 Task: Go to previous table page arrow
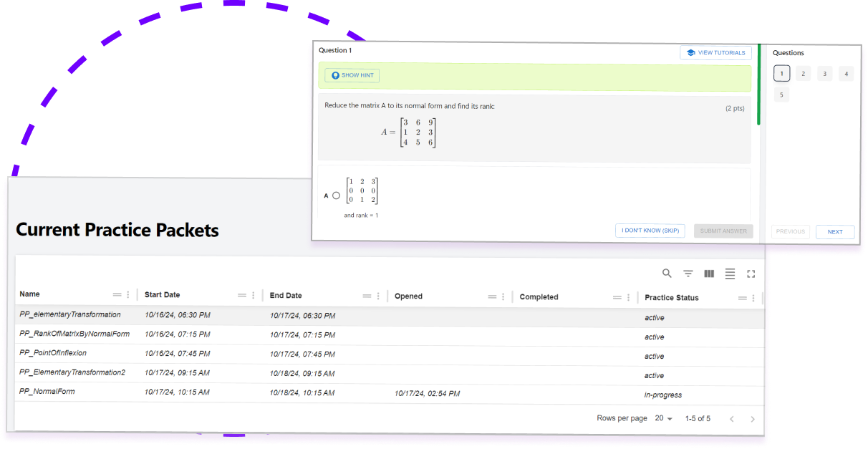pyautogui.click(x=731, y=419)
